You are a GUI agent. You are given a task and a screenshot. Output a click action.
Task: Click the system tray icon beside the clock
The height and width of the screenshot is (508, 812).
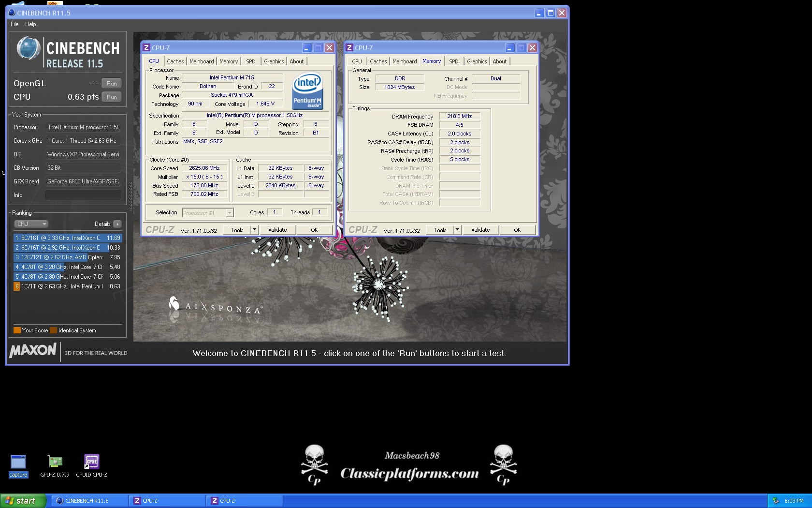(776, 501)
